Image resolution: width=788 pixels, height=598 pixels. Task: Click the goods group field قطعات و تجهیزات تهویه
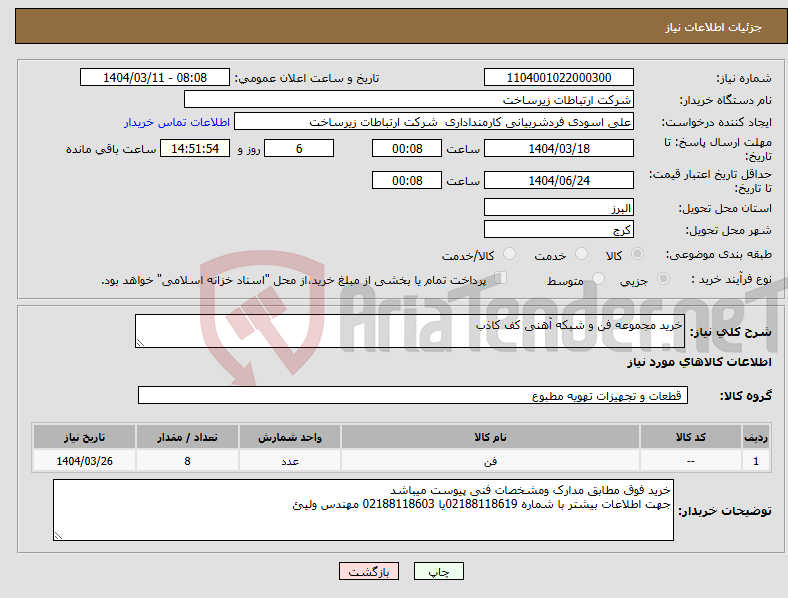tap(413, 395)
